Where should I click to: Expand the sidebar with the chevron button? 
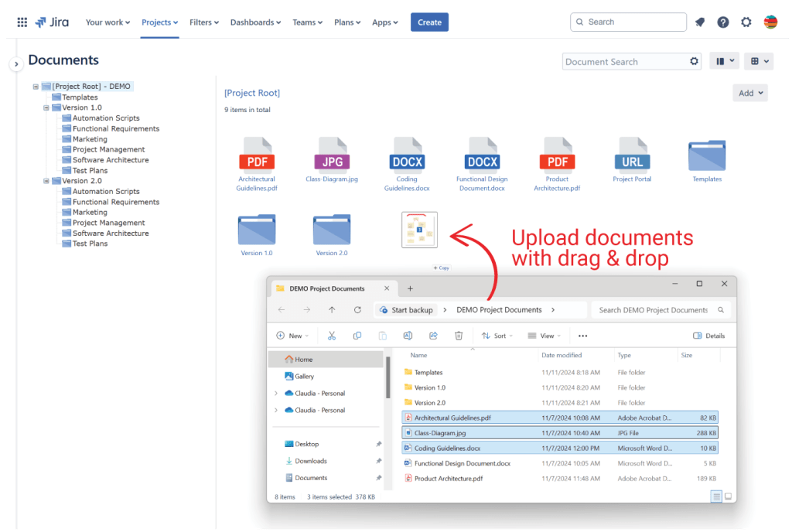click(15, 64)
